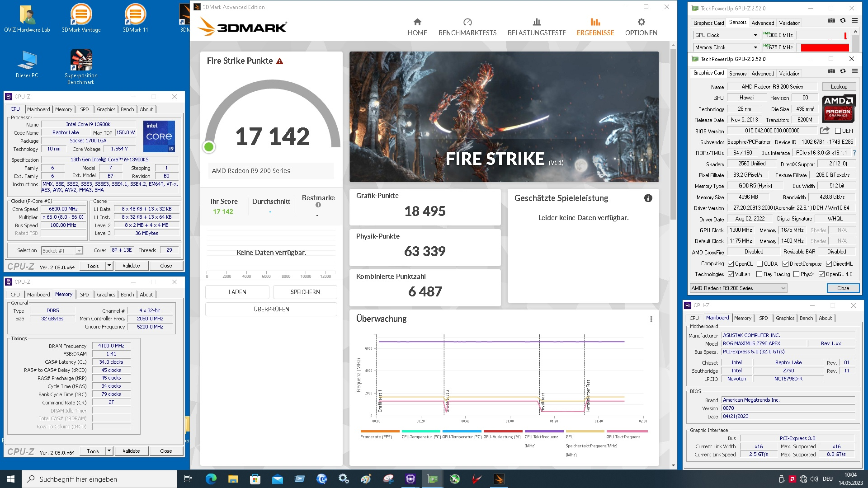Take a screenshot in the front GPU-Z window
The height and width of the screenshot is (488, 868).
[x=831, y=71]
